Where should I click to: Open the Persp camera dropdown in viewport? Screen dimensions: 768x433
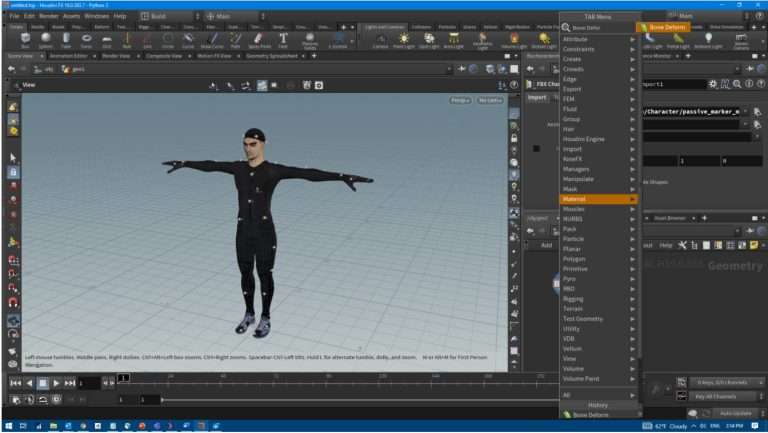460,100
